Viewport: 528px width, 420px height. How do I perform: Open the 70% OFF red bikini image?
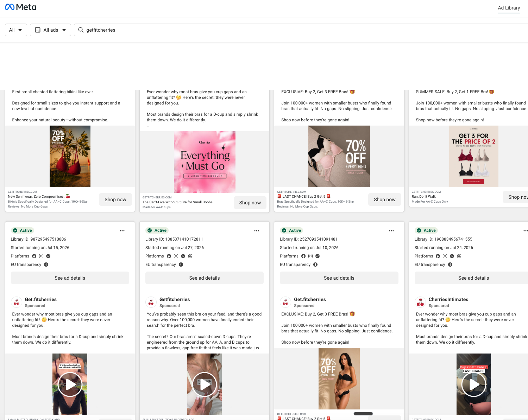70,156
